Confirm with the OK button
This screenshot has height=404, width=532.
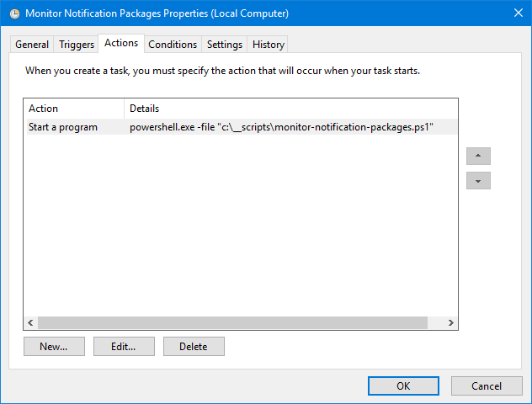tap(403, 385)
